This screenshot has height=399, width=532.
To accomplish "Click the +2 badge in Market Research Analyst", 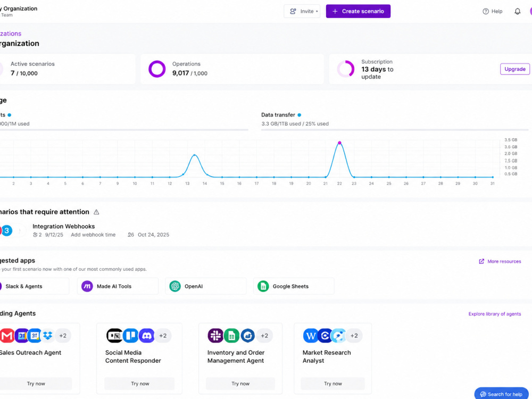I will pyautogui.click(x=354, y=336).
